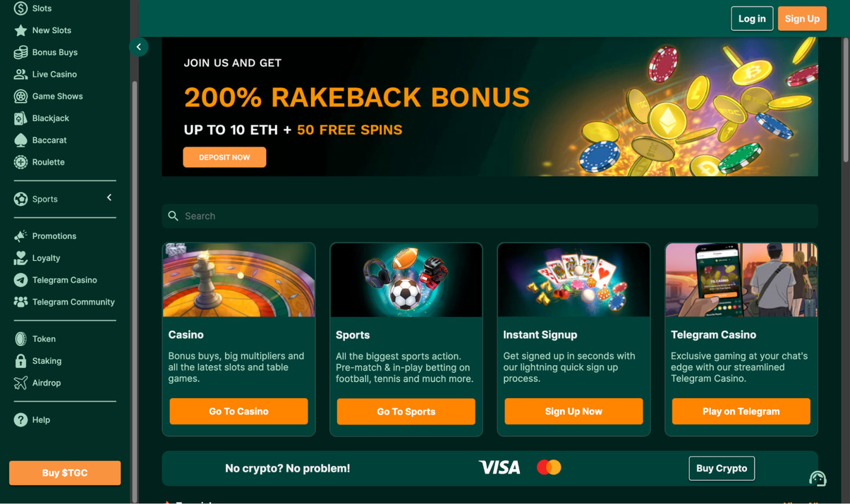Click Buy Crypto button
850x504 pixels.
tap(722, 468)
